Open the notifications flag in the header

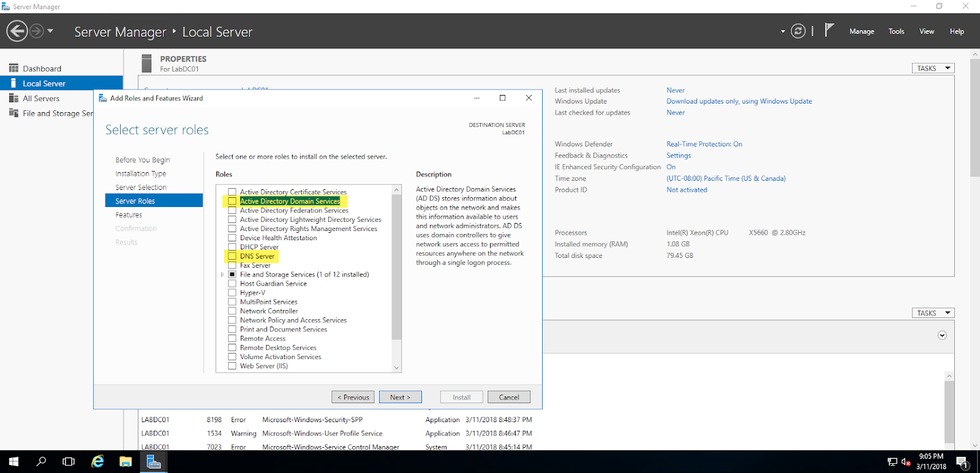(x=829, y=30)
